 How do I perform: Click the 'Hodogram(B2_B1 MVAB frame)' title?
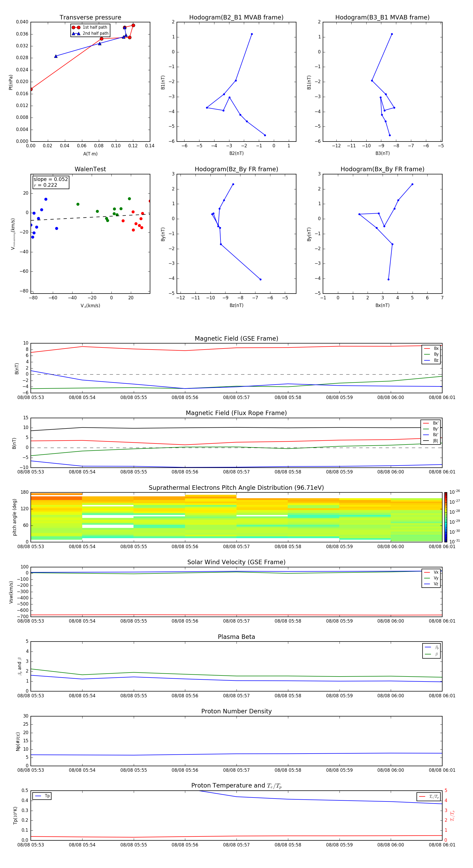point(236,18)
